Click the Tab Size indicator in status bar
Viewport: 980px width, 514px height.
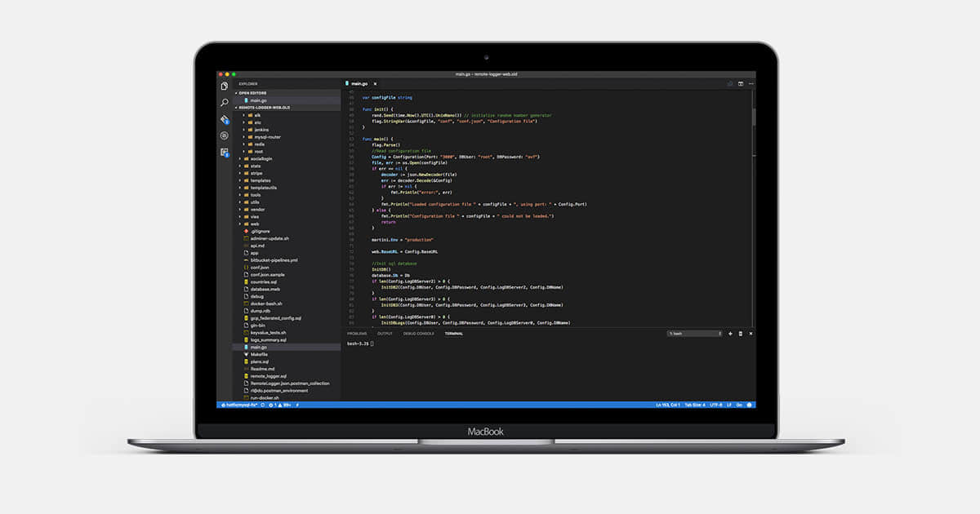[693, 405]
